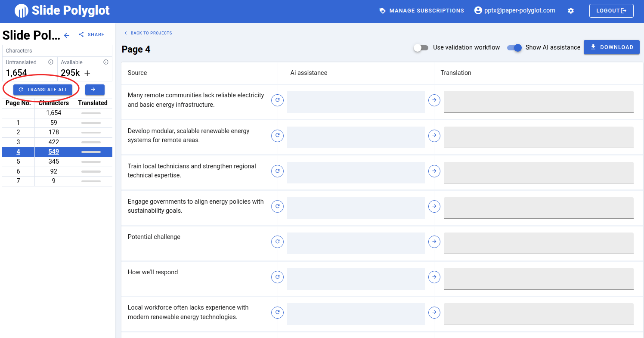Click plus icon to add available characters
Screen dimensions: 644x338
click(87, 73)
